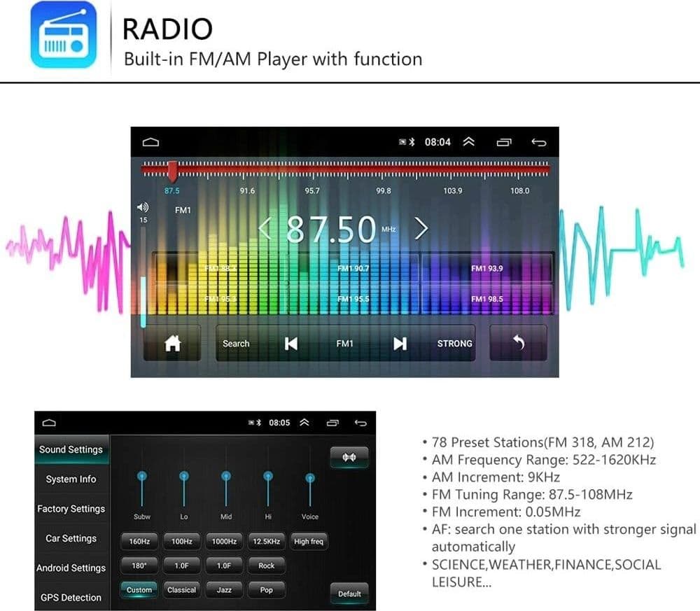Skip to previous station
Viewport: 700px width, 611px height.
pos(291,344)
